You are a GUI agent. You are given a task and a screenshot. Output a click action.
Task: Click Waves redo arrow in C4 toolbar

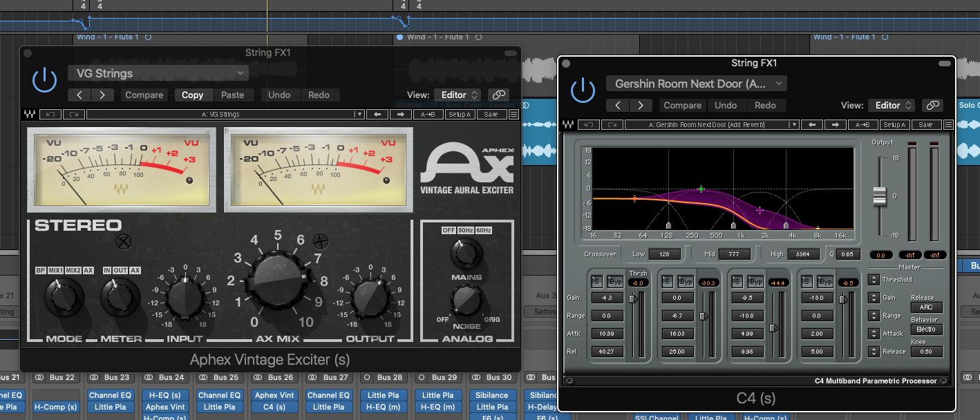pyautogui.click(x=611, y=125)
